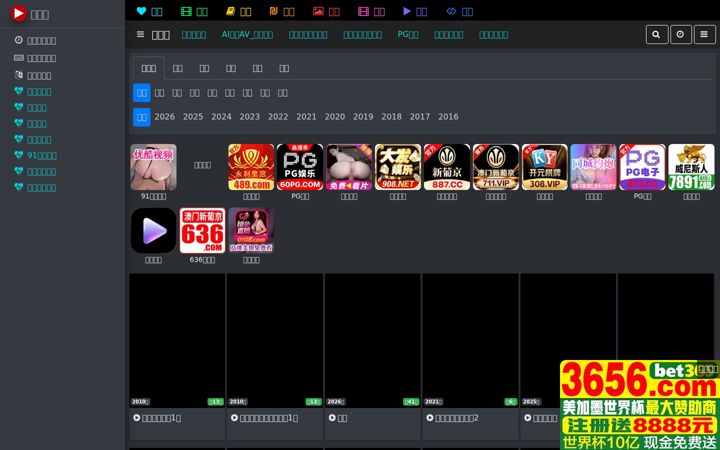Filter videos by year 2020
The width and height of the screenshot is (720, 450).
click(335, 117)
